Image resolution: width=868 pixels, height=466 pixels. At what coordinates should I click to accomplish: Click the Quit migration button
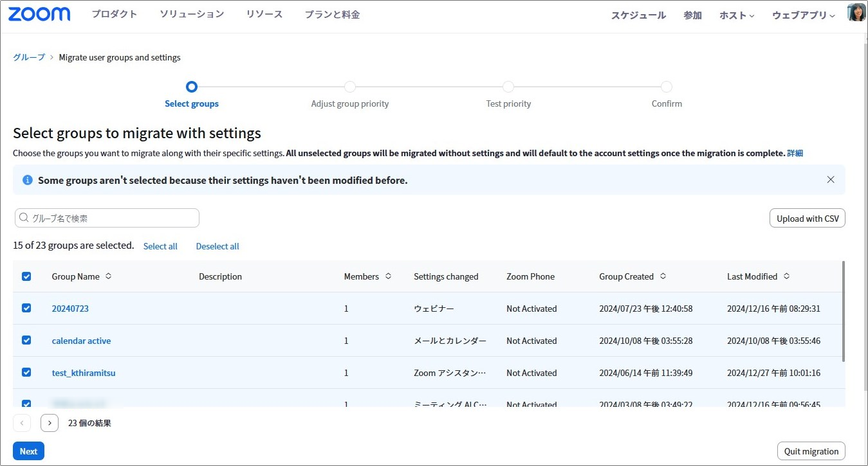click(x=811, y=451)
